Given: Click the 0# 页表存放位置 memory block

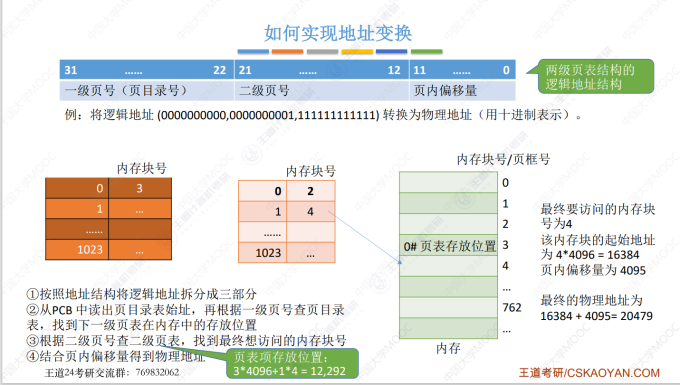Looking at the screenshot, I should coord(448,246).
